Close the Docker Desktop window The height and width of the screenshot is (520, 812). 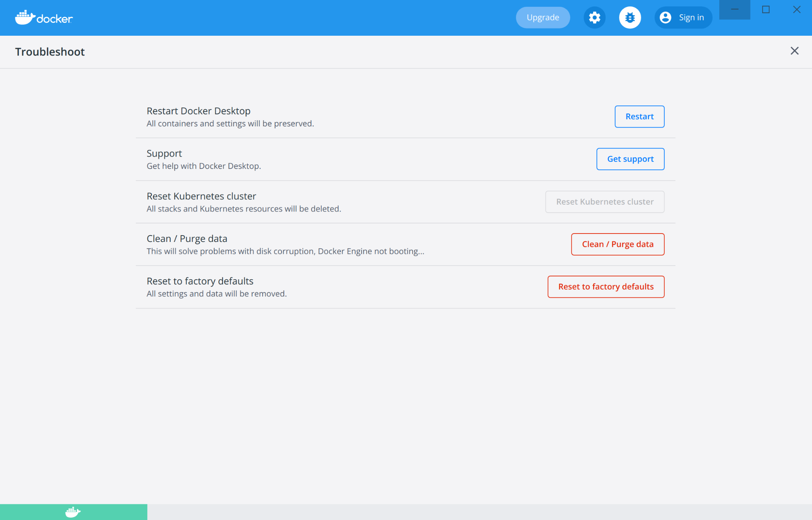tap(797, 9)
